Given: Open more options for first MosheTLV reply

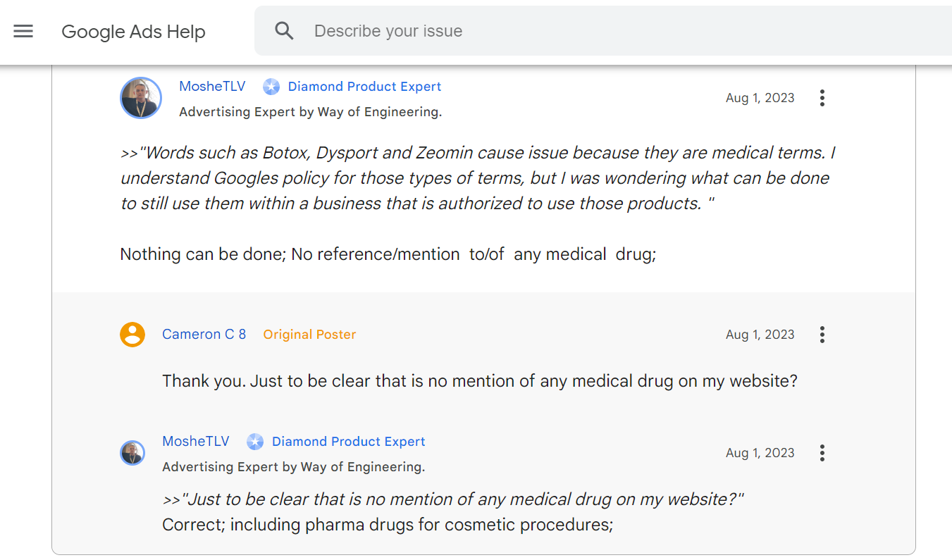Looking at the screenshot, I should [x=822, y=98].
